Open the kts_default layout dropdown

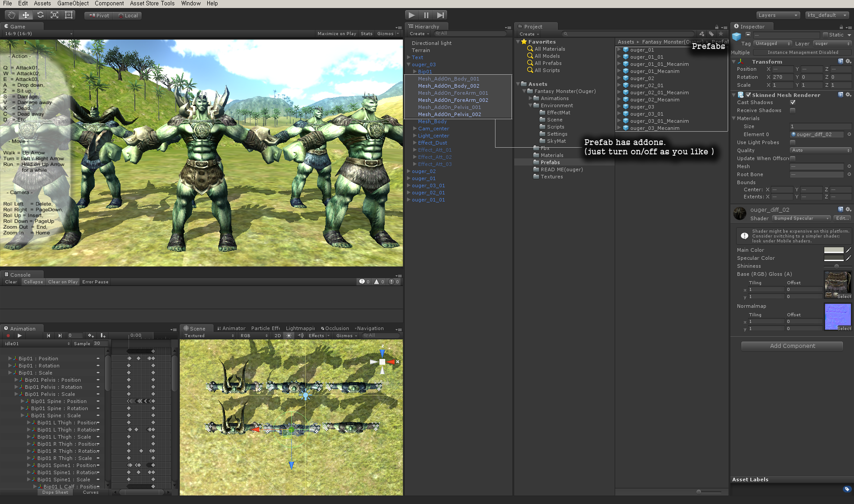[x=827, y=15]
